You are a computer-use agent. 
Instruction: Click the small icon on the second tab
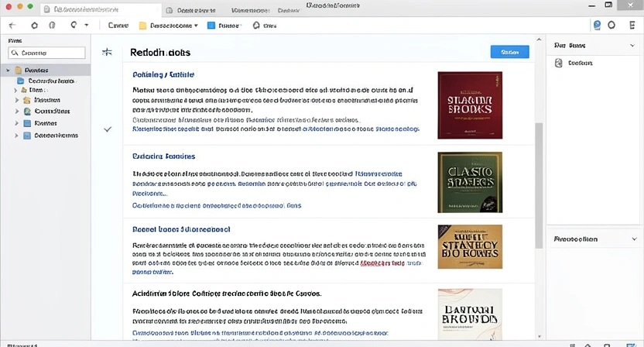click(x=170, y=10)
